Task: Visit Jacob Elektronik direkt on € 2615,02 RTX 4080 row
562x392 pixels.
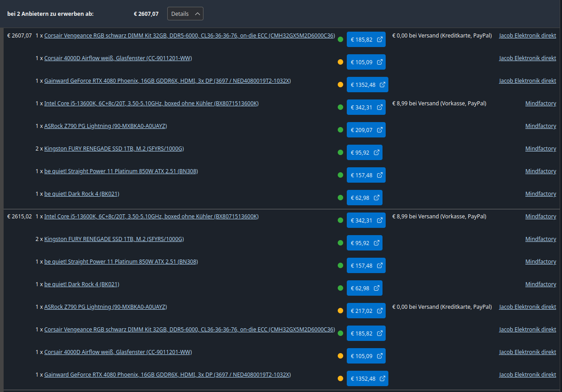Action: pyautogui.click(x=528, y=375)
